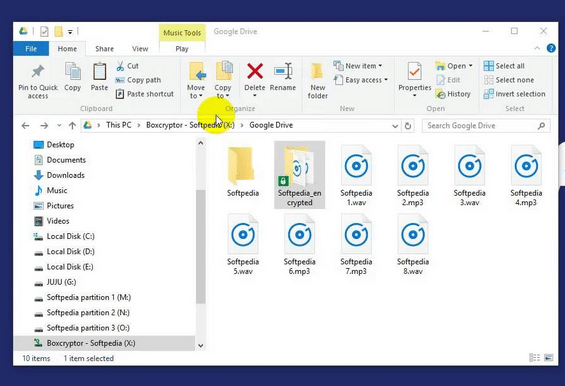Open Music in navigation pane
The height and width of the screenshot is (386, 565).
tap(50, 191)
